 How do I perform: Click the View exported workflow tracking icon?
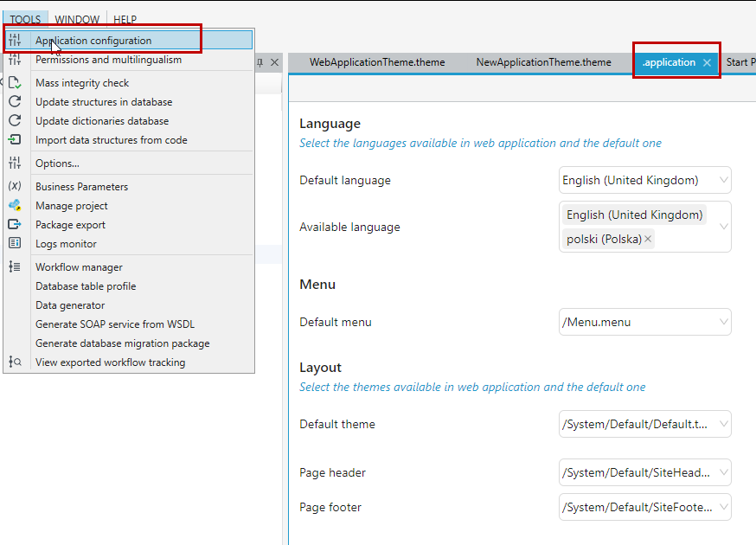click(x=15, y=362)
